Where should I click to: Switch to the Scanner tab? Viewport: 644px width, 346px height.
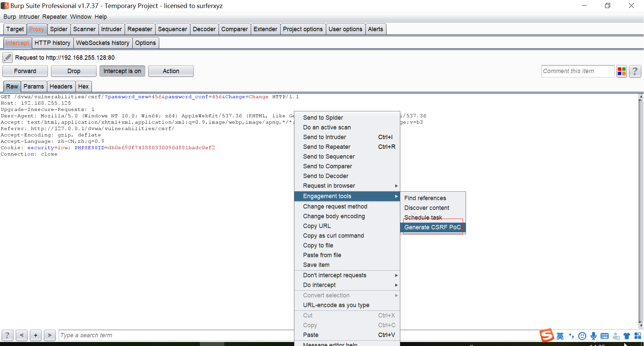point(84,29)
